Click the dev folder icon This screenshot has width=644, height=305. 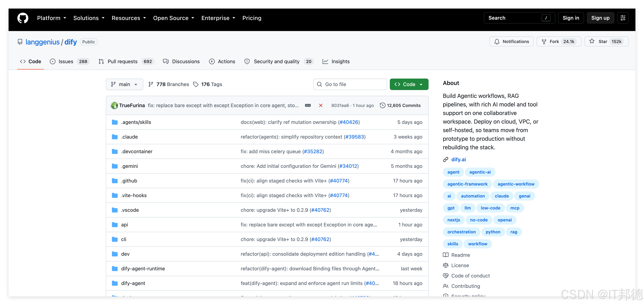point(115,254)
